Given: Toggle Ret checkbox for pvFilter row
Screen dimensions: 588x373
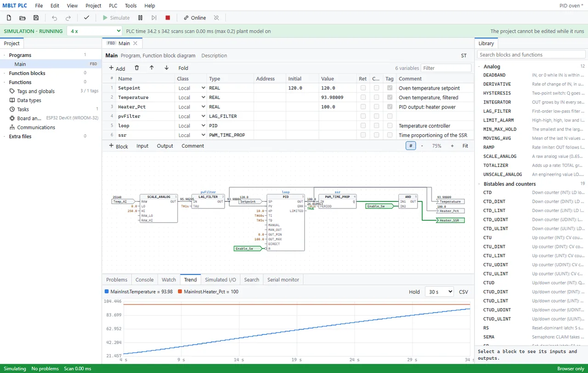Looking at the screenshot, I should (363, 116).
